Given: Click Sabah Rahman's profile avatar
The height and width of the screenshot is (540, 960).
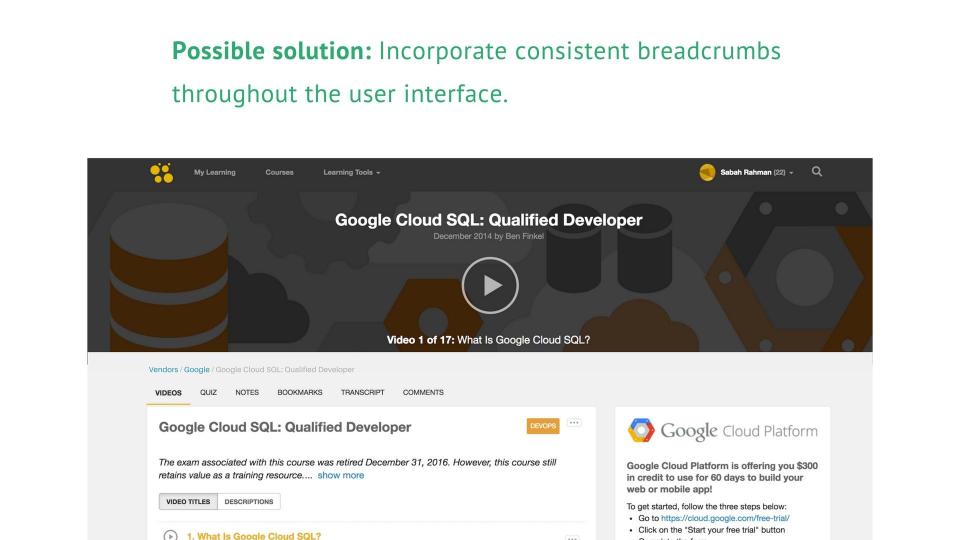Looking at the screenshot, I should 707,173.
